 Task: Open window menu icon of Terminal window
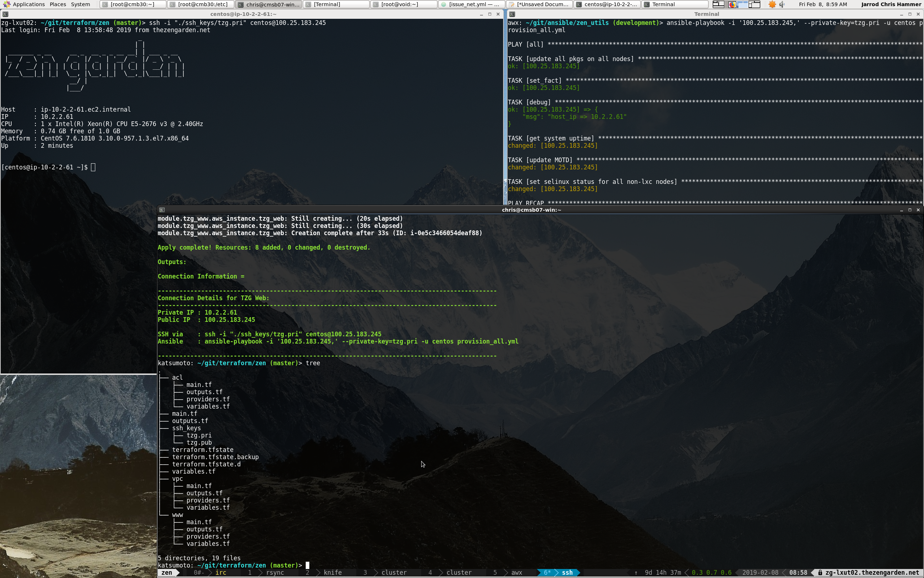513,14
